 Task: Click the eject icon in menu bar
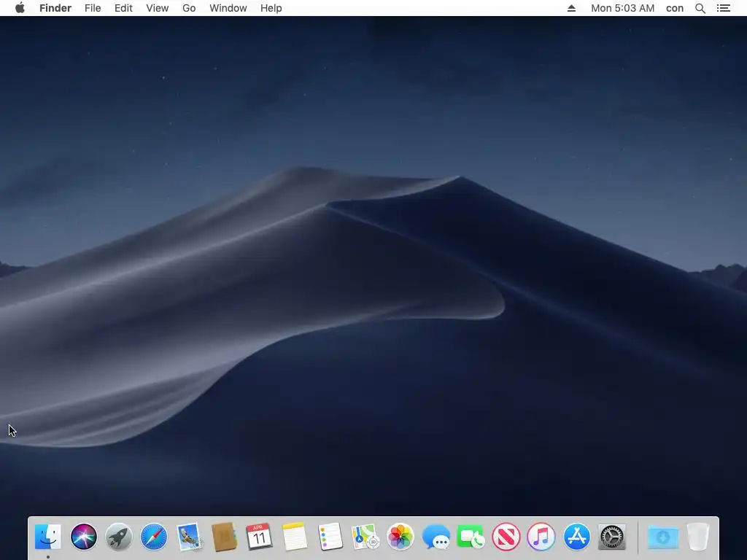pyautogui.click(x=572, y=8)
